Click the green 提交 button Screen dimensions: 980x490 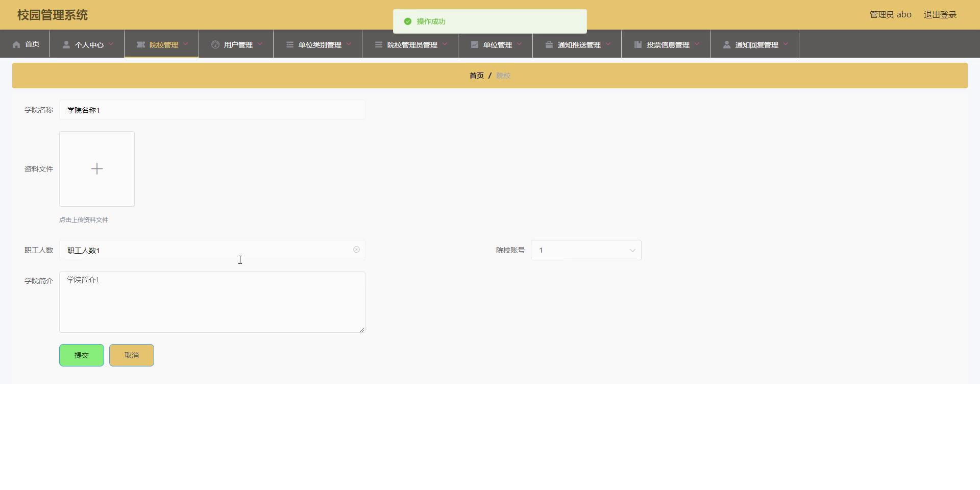pos(82,355)
